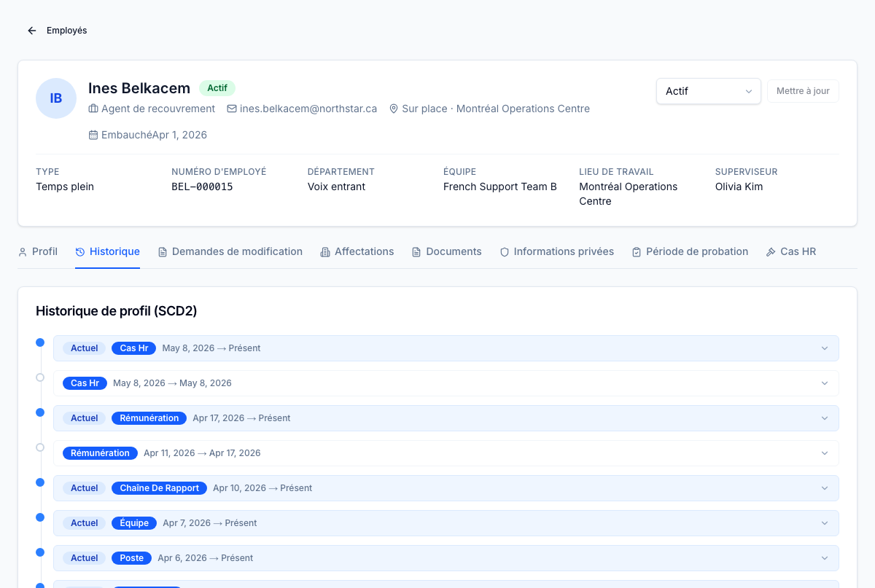
Task: Click the Mettre à jour button
Action: pos(803,91)
